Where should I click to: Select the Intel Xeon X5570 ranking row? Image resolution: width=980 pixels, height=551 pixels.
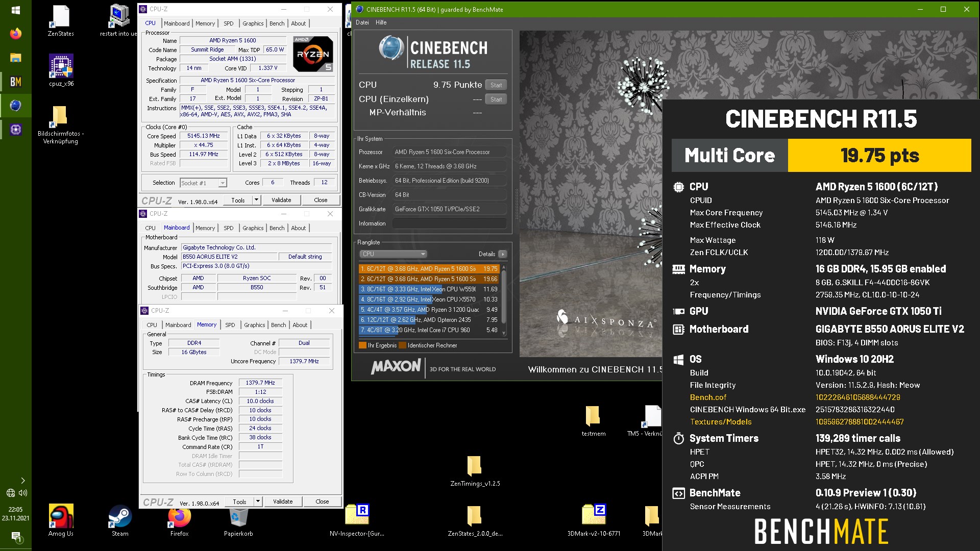[x=429, y=299]
